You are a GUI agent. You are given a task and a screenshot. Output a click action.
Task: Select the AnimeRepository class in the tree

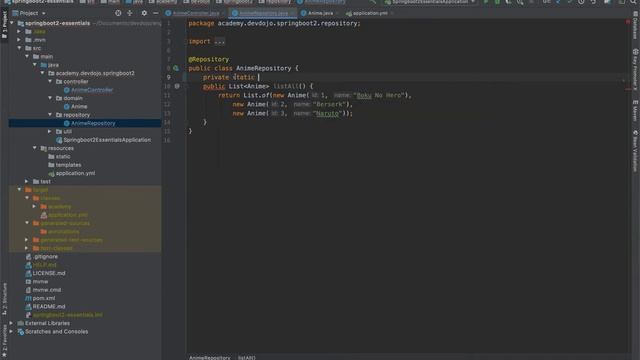93,123
